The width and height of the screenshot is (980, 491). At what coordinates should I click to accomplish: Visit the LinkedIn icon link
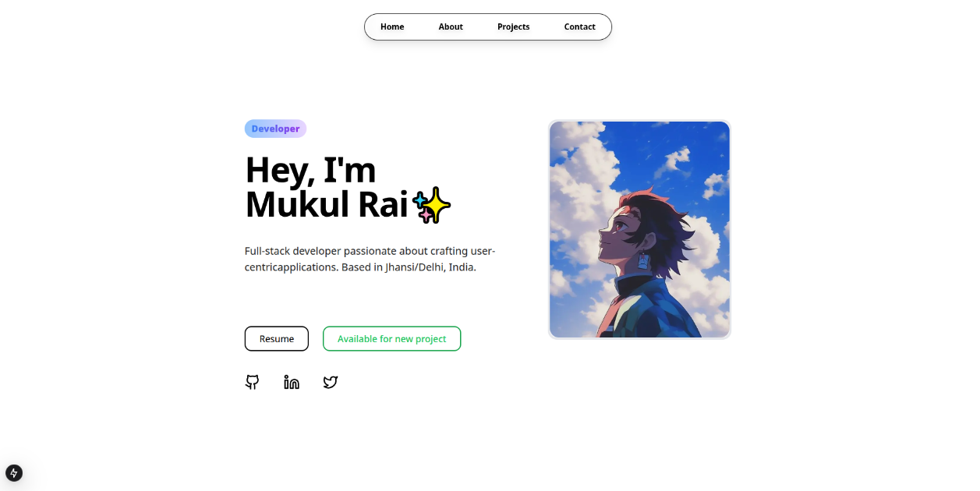[x=292, y=382]
